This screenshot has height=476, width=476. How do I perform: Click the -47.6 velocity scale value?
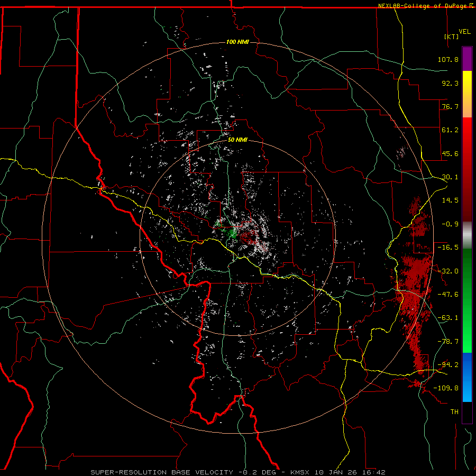pos(448,295)
